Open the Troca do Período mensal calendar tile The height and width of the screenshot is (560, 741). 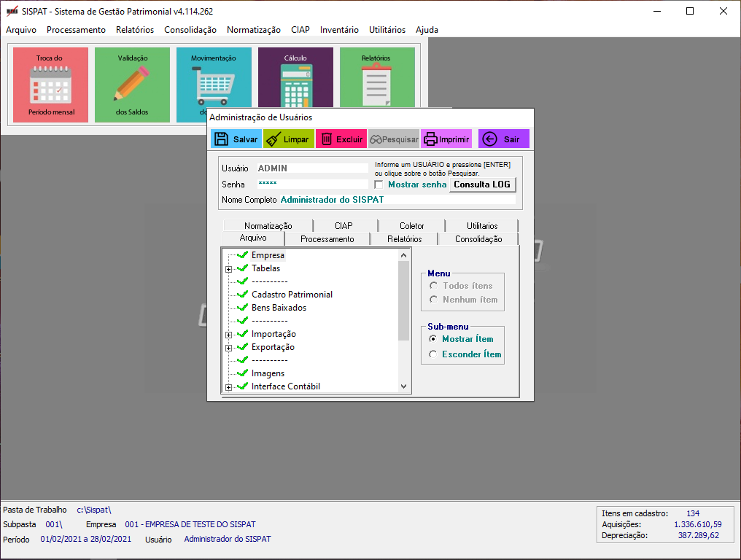51,85
